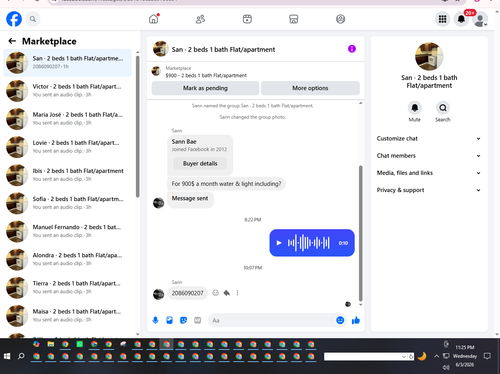Reply to the 2086090207 message with reply arrow

pos(227,293)
